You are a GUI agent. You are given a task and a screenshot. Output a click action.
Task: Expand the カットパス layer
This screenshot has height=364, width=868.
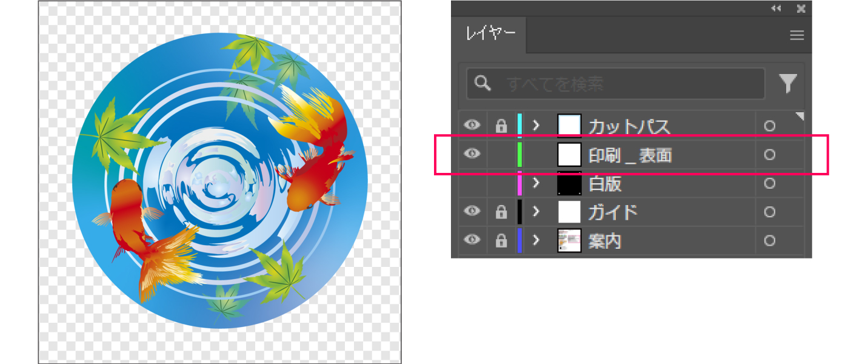tap(536, 126)
